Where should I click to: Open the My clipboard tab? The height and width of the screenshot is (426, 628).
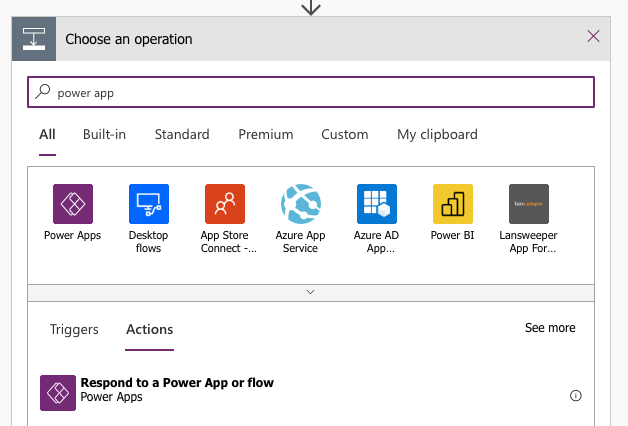[437, 134]
